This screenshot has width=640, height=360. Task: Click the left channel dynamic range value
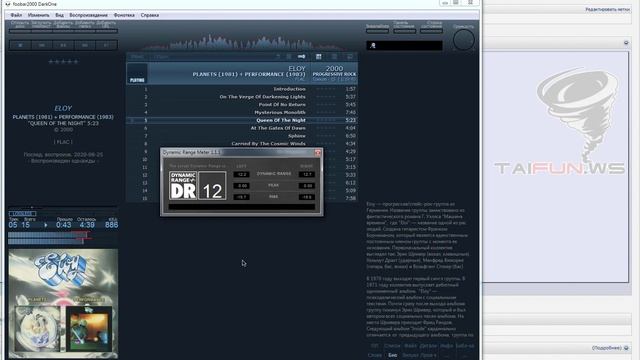(241, 174)
